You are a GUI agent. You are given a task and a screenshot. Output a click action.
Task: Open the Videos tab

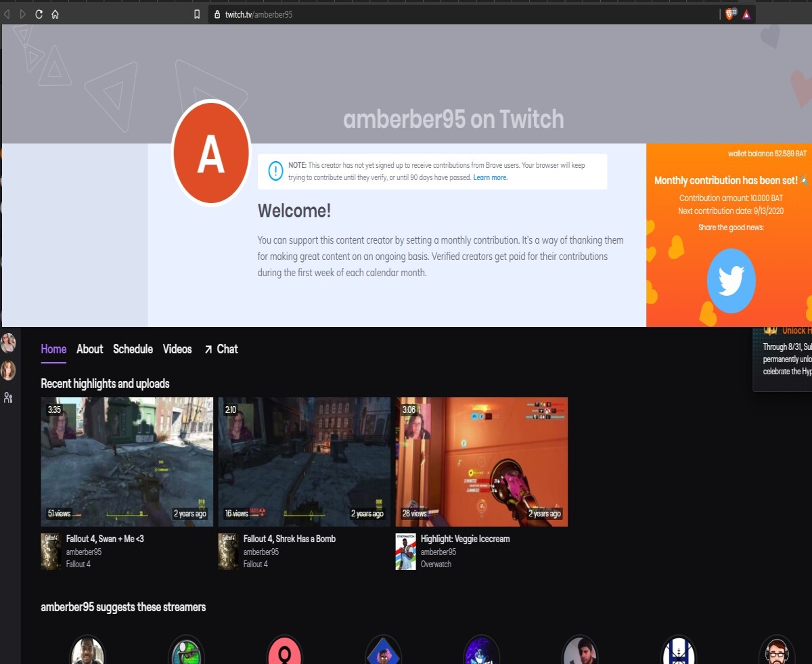tap(177, 349)
